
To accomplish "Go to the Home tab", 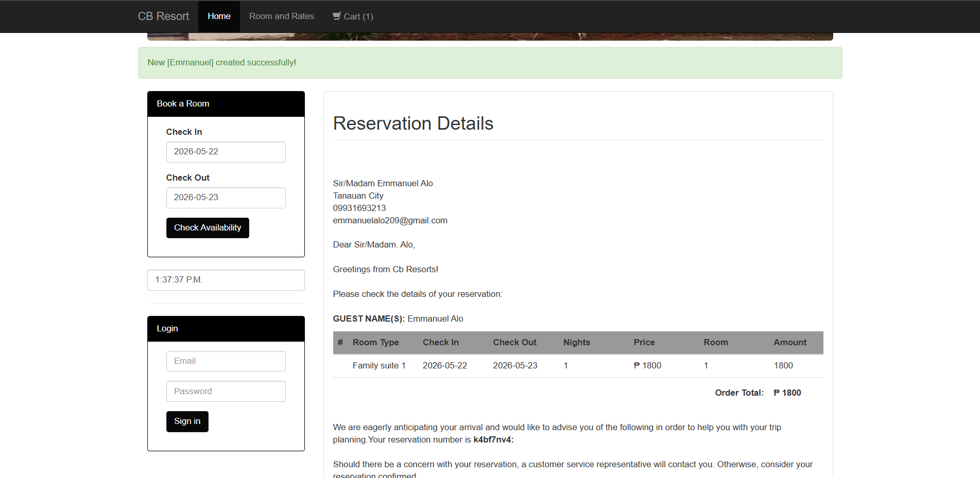I will [219, 16].
